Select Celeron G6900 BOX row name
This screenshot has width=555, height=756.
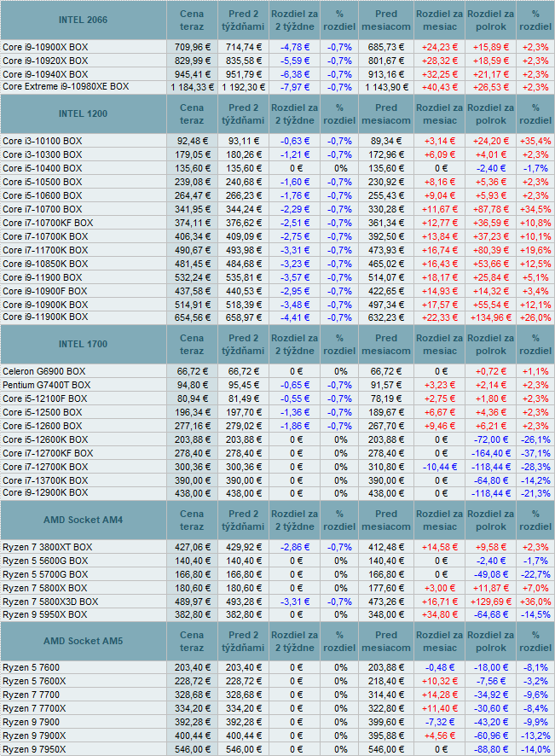(43, 372)
